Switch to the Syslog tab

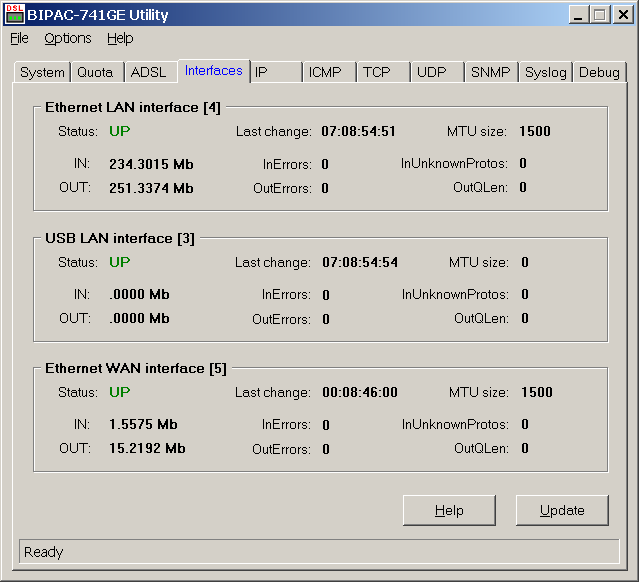pyautogui.click(x=546, y=72)
